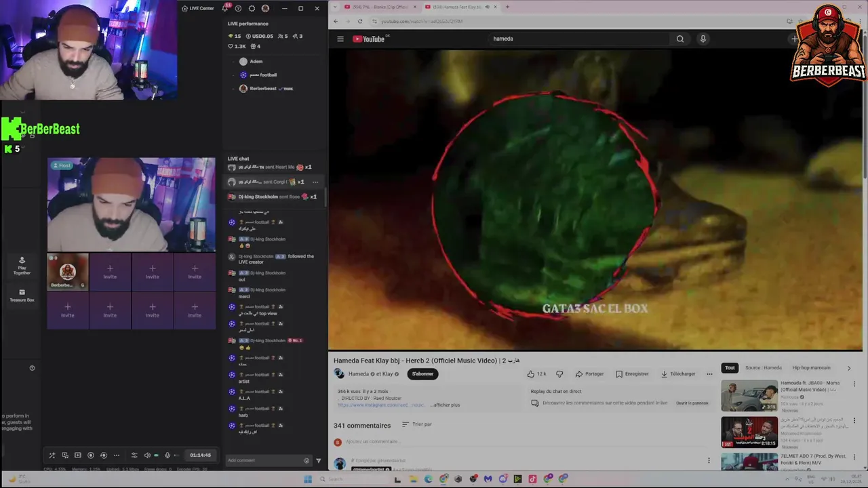Click the 1.3K likes stat
This screenshot has width=868, height=488.
point(237,46)
